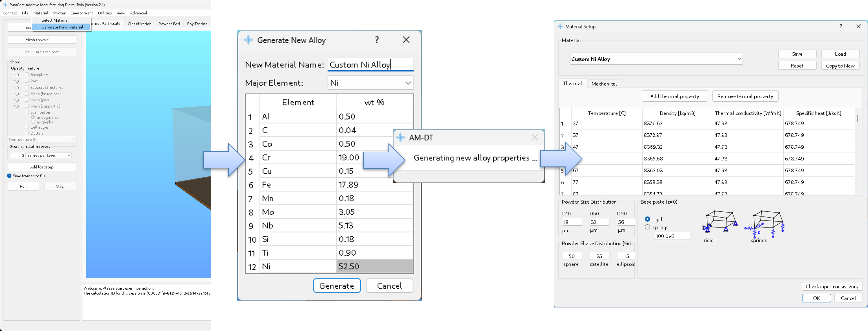
Task: Click OK in Material Setup
Action: (x=816, y=298)
